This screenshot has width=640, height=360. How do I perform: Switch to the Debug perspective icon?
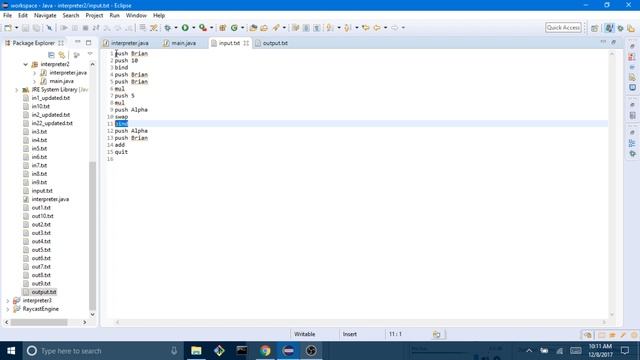[620, 28]
